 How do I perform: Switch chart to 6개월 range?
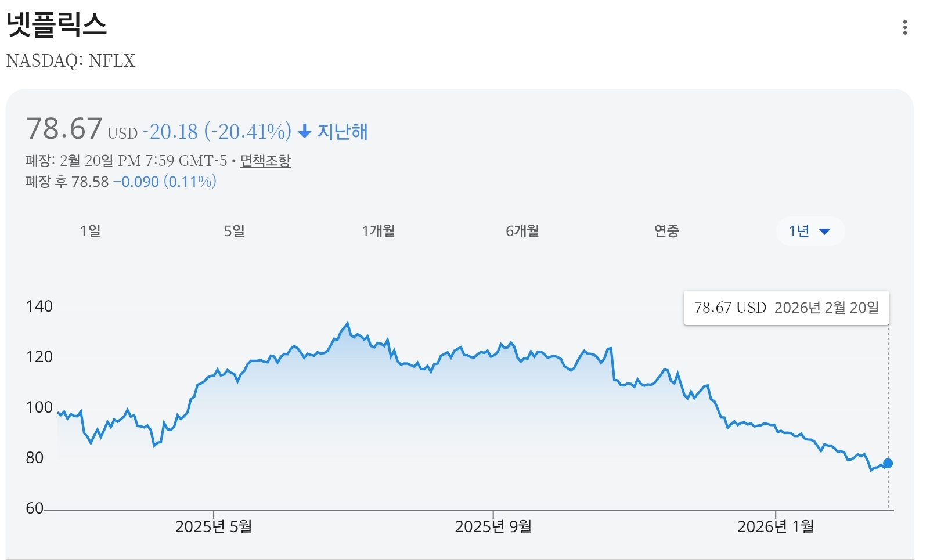(522, 231)
